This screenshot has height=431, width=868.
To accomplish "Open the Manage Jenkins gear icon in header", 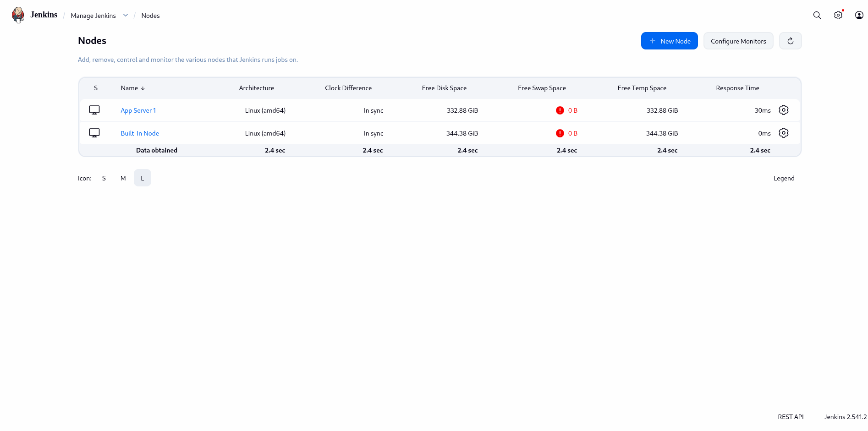I will click(838, 15).
